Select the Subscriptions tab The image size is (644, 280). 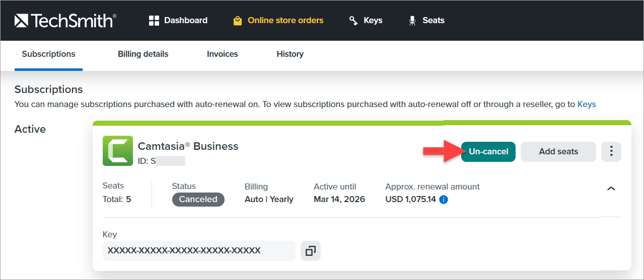pos(48,54)
